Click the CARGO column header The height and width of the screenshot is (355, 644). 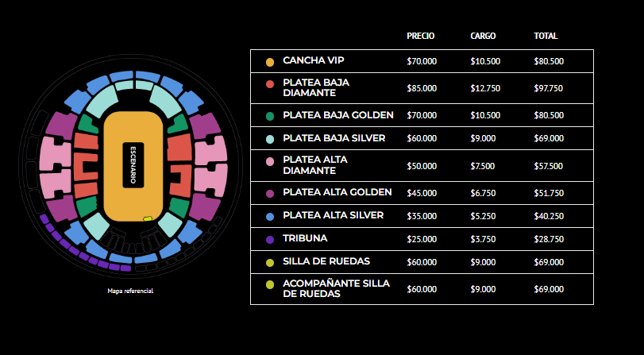point(483,37)
